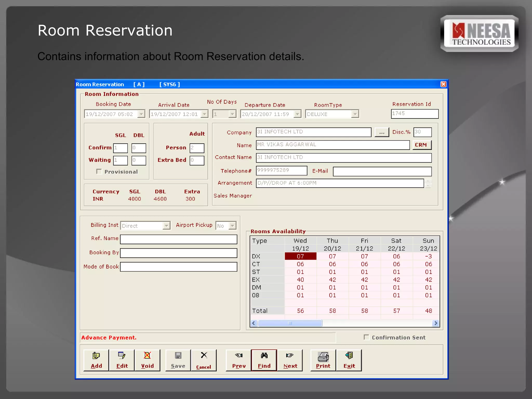Exit the Room Reservation form
532x399 pixels.
349,360
